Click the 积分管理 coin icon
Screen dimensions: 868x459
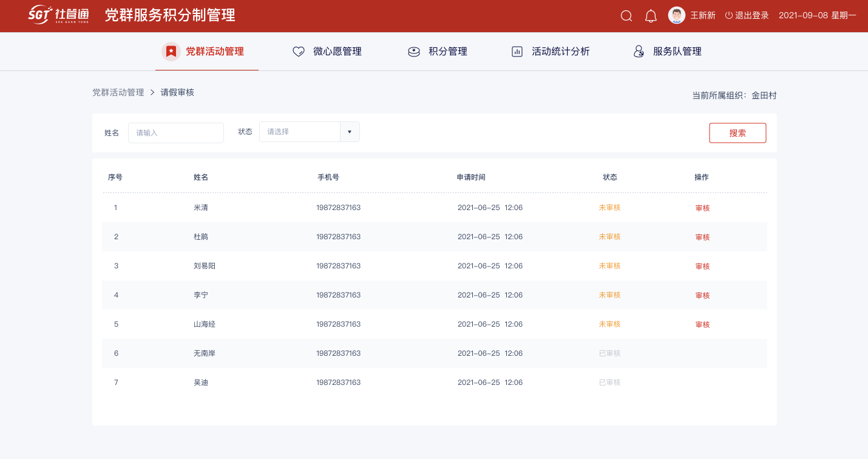click(414, 52)
